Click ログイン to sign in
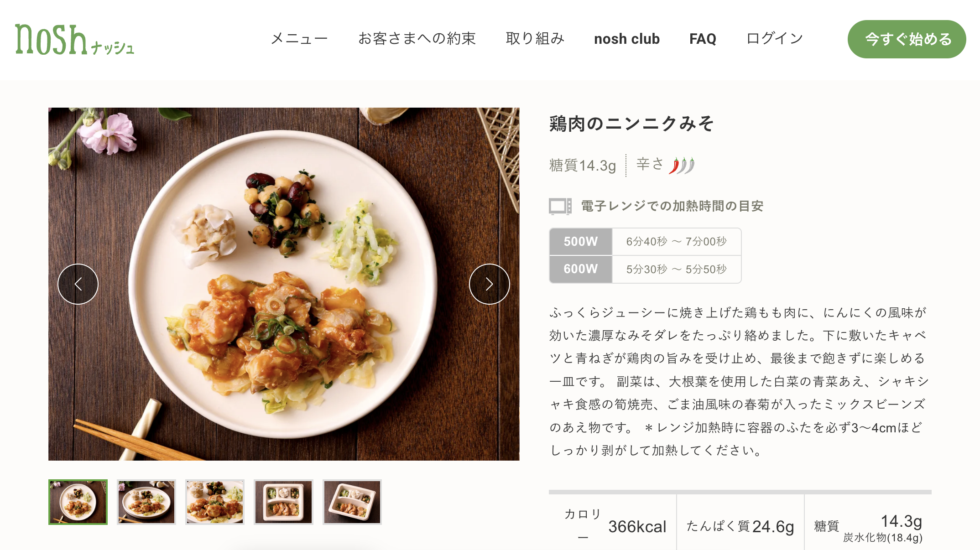The width and height of the screenshot is (980, 550). click(x=775, y=39)
